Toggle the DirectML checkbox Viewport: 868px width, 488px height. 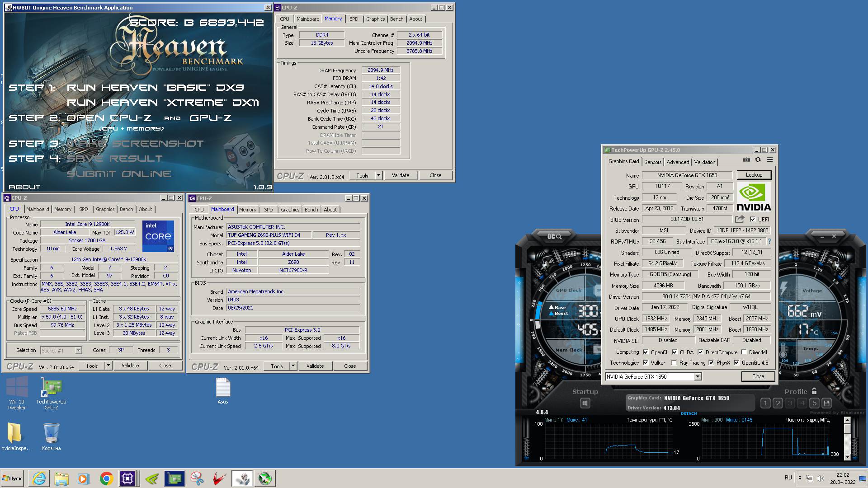[744, 352]
